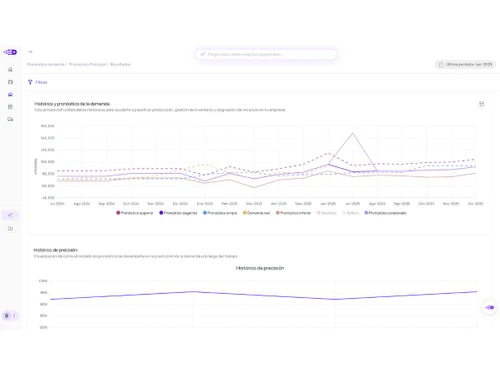
Task: Toggle Pronóstico simple legend series
Action: tap(220, 213)
